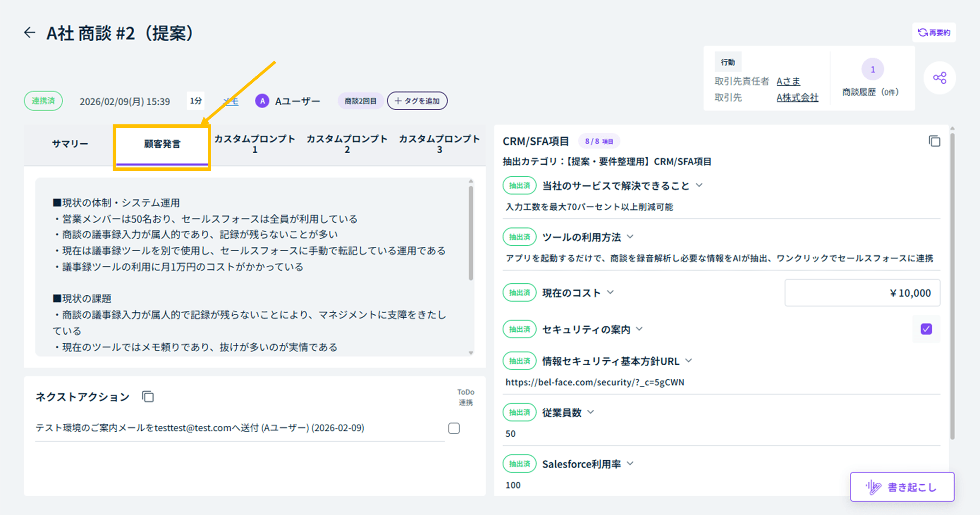Image resolution: width=980 pixels, height=515 pixels.
Task: Copy the CRM/SFA項目 contents with the copy icon
Action: (934, 141)
